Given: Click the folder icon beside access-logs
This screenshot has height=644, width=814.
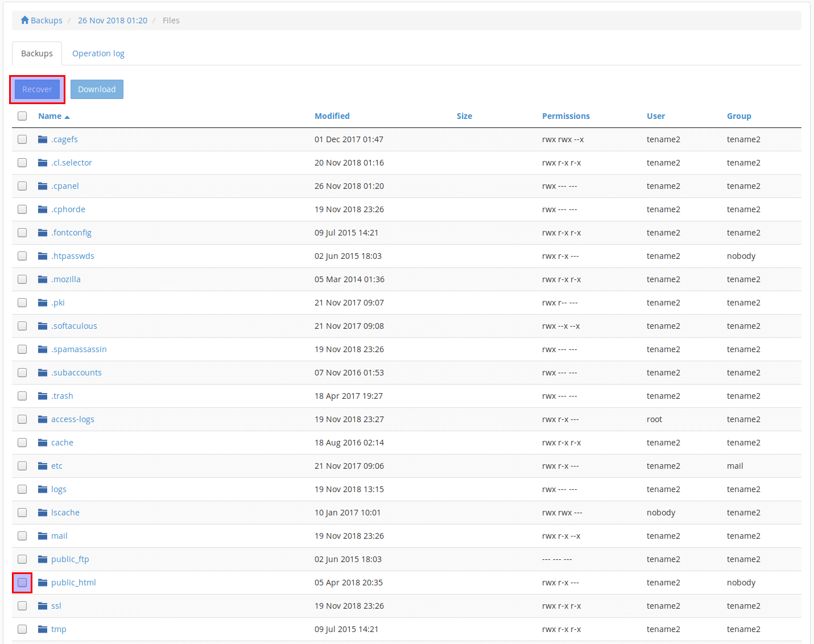Looking at the screenshot, I should click(x=43, y=419).
